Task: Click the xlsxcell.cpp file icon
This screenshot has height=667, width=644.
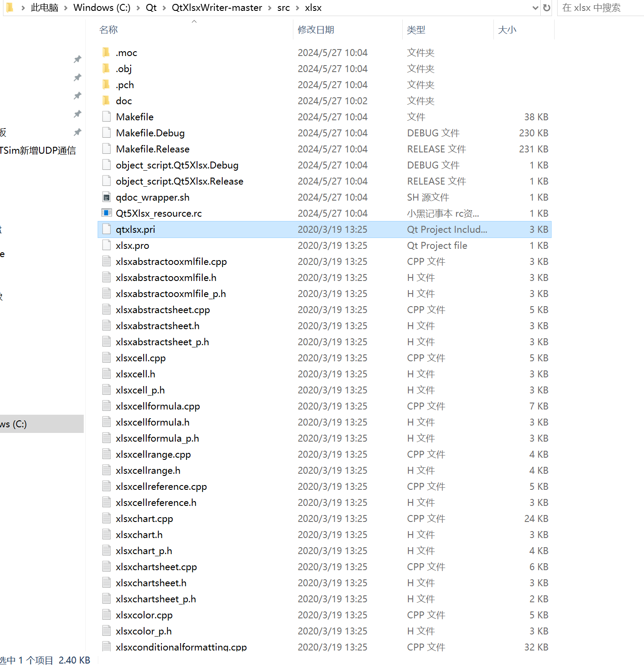Action: (x=106, y=358)
